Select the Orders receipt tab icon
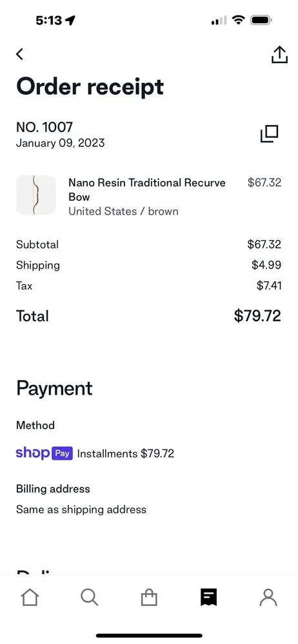298x644 pixels. (x=209, y=598)
